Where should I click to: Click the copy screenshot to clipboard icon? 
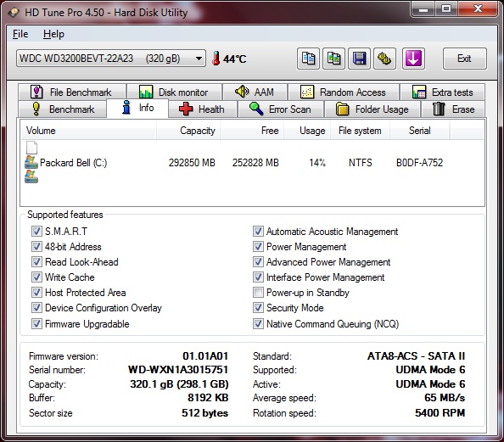[333, 59]
